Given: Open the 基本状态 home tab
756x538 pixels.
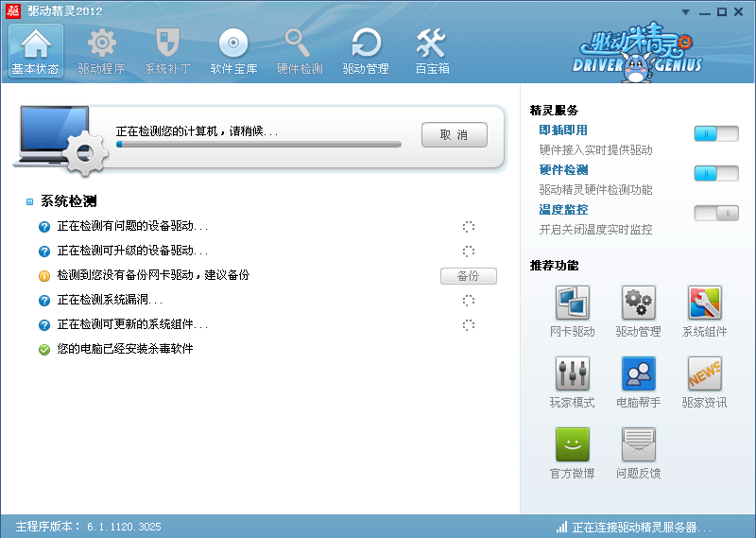Looking at the screenshot, I should 36,51.
